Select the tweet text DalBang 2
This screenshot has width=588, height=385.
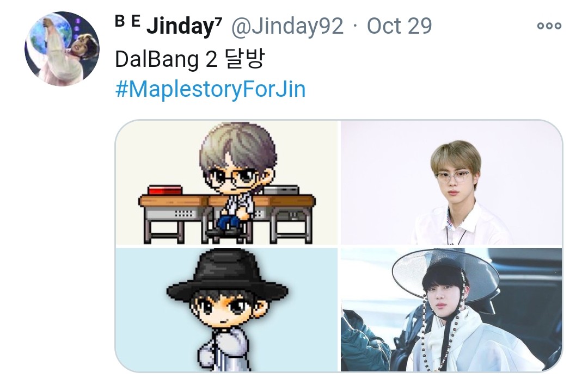click(166, 59)
